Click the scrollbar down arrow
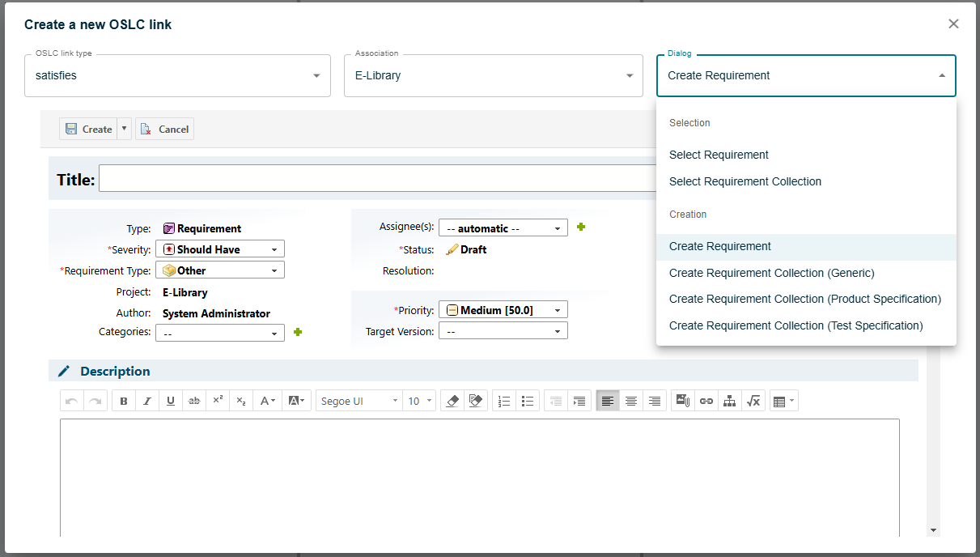This screenshot has width=980, height=557. [x=934, y=529]
